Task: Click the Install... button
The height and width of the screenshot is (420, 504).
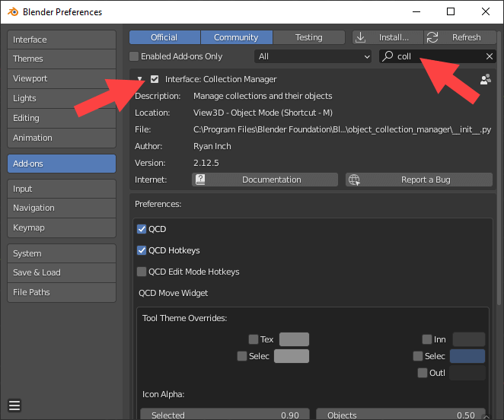Action: pos(388,37)
